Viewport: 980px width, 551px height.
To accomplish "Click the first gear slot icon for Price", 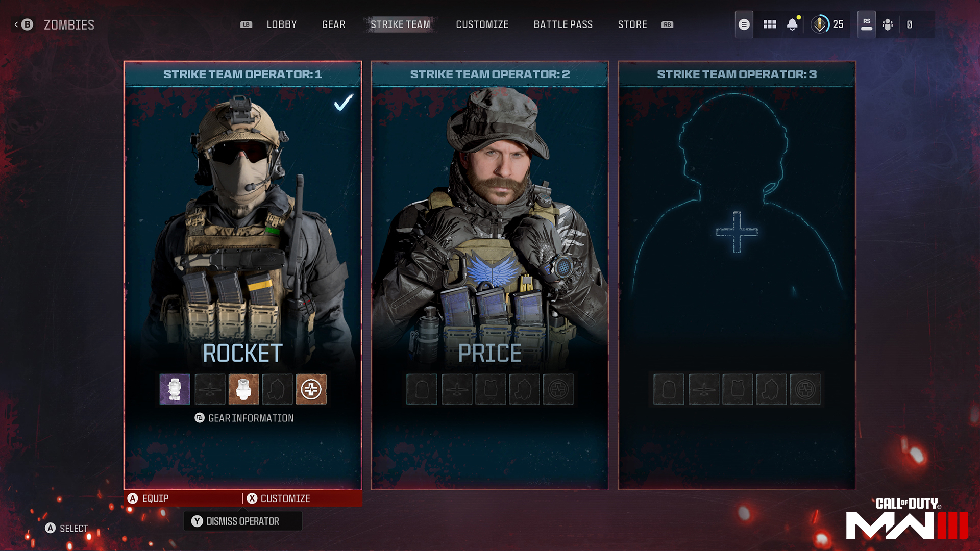I will pyautogui.click(x=422, y=390).
